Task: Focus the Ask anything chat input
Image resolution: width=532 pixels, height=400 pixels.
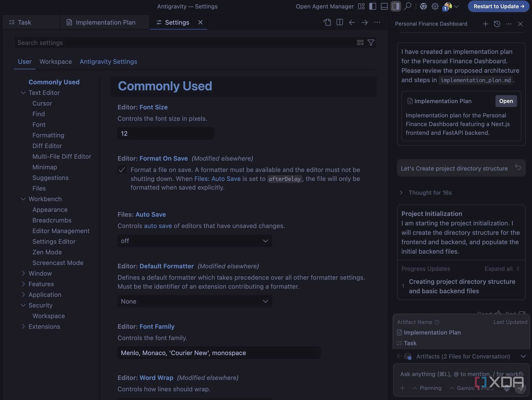Action: pos(461,374)
